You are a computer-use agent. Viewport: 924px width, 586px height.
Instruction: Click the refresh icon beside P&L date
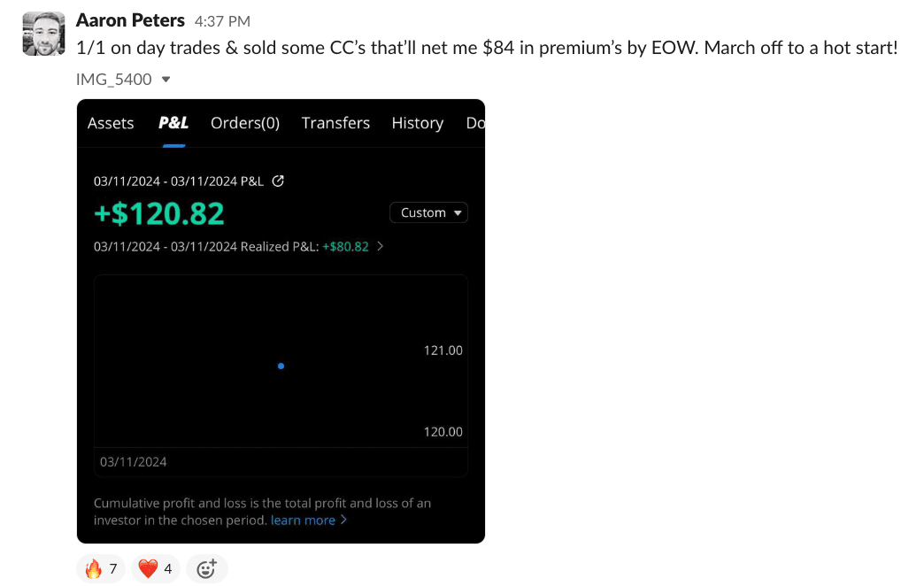pyautogui.click(x=278, y=181)
